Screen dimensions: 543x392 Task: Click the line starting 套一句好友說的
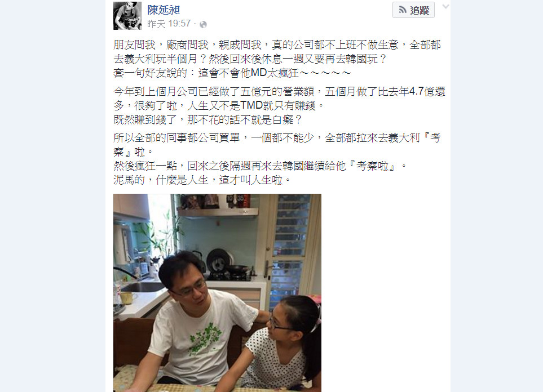tap(232, 73)
